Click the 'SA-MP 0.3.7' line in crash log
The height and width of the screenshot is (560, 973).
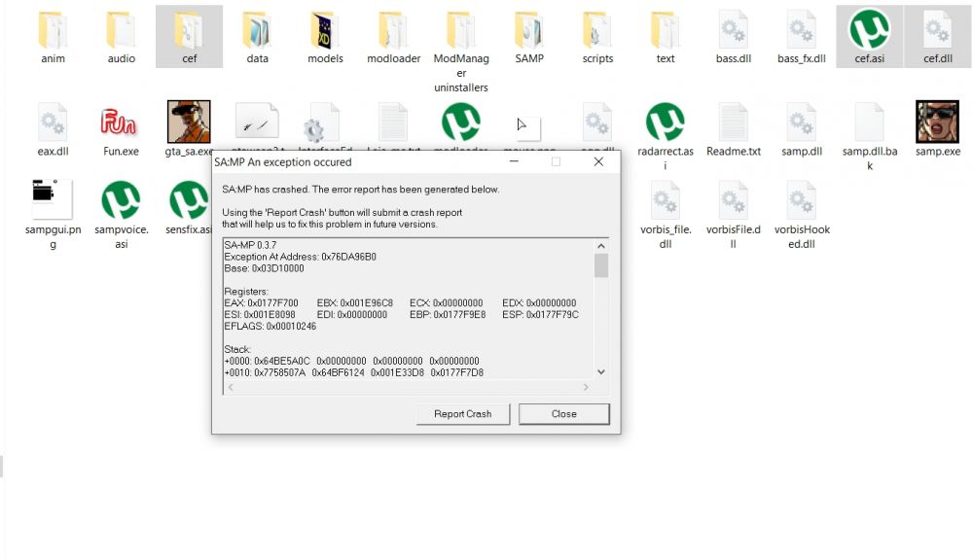tap(250, 245)
